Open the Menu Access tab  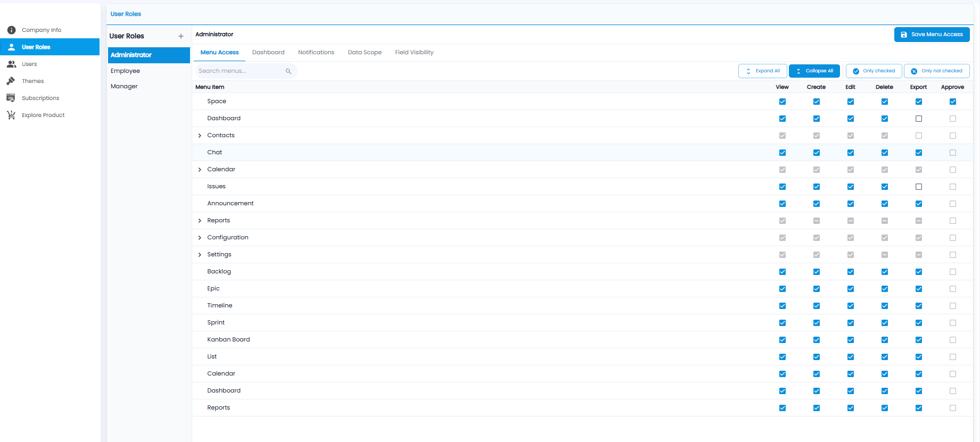(x=219, y=52)
